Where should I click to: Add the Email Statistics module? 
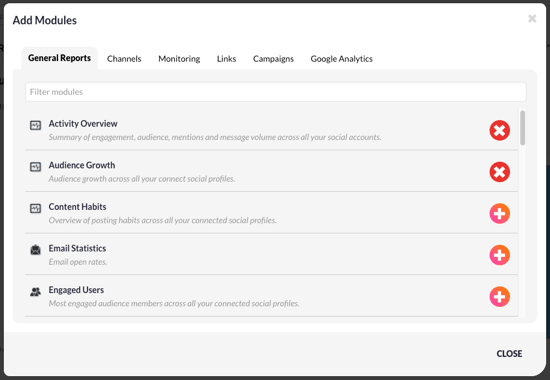(499, 255)
